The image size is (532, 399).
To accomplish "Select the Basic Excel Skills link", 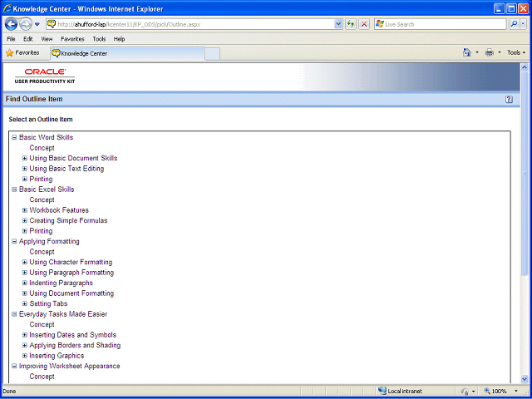I will coord(47,190).
